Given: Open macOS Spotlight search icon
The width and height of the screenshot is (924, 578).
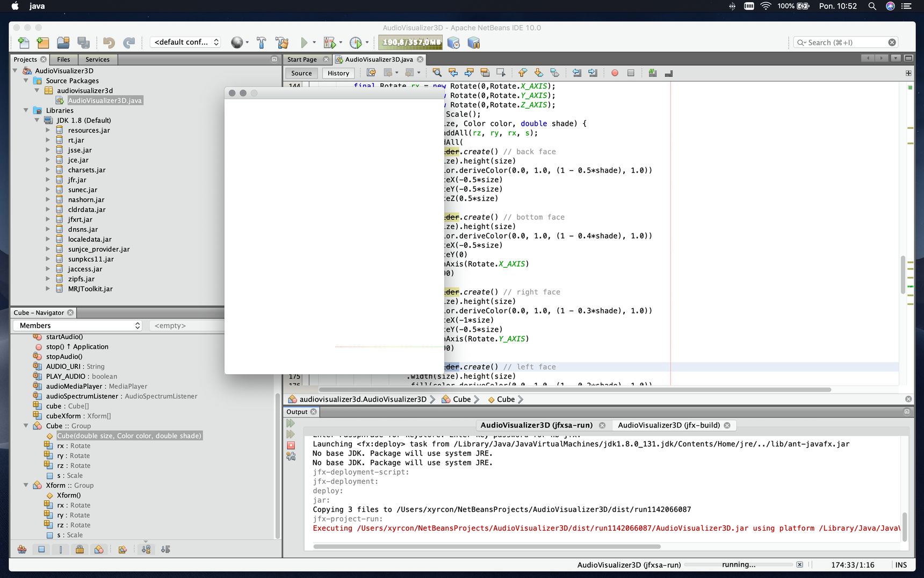Looking at the screenshot, I should pyautogui.click(x=872, y=6).
